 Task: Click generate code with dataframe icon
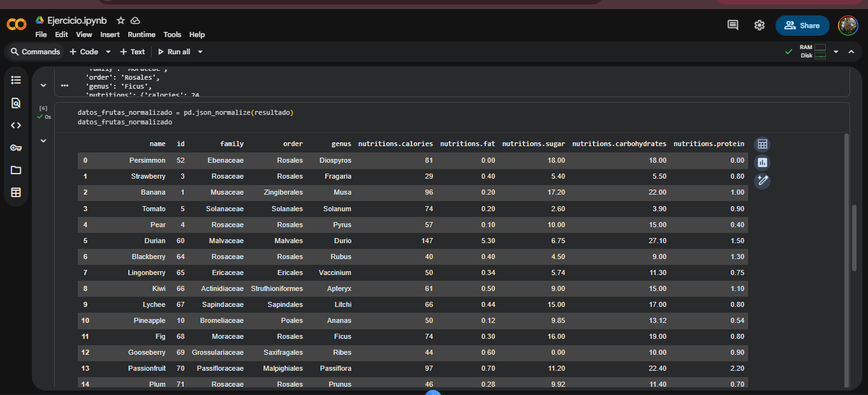pyautogui.click(x=762, y=181)
